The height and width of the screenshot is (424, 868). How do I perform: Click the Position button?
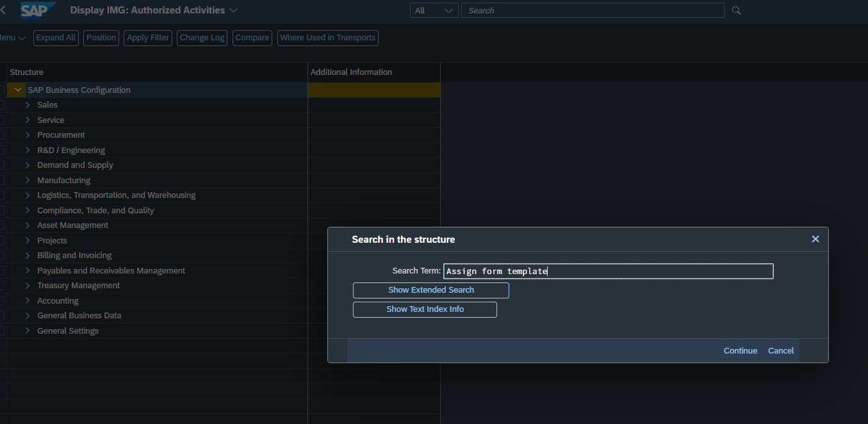pos(101,38)
